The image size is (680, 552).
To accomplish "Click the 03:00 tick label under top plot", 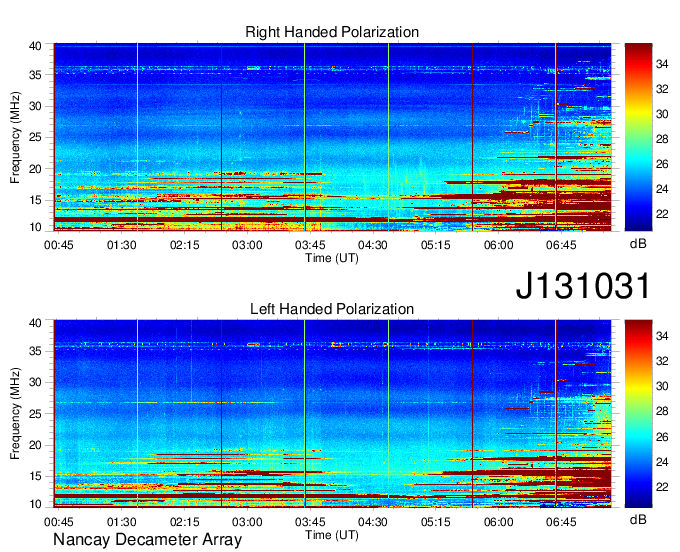I will click(x=247, y=245).
